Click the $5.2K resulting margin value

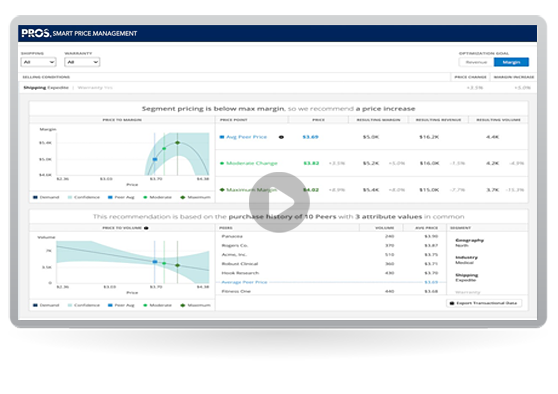point(370,163)
